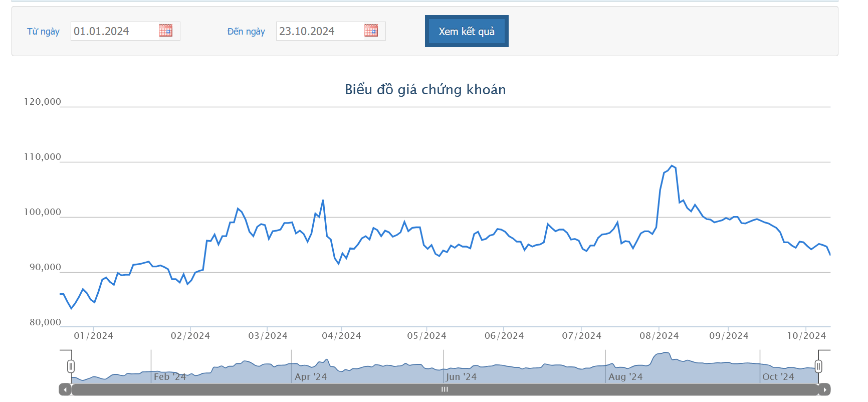868x402 pixels.
Task: Open the calendar picker for Đến ngày
Action: pyautogui.click(x=371, y=31)
